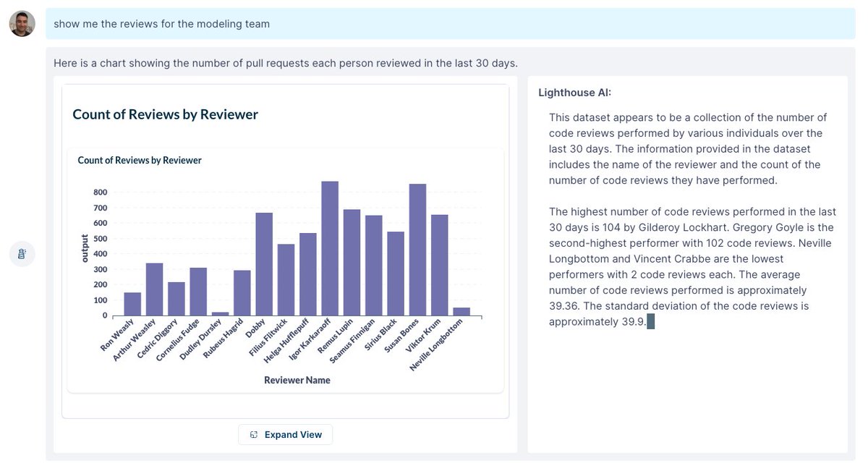Click the Ron Weasly bar in chart

(132, 304)
